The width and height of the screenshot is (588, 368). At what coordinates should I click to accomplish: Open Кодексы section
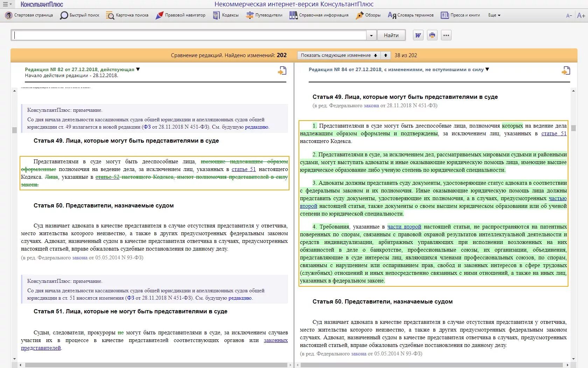pyautogui.click(x=226, y=15)
